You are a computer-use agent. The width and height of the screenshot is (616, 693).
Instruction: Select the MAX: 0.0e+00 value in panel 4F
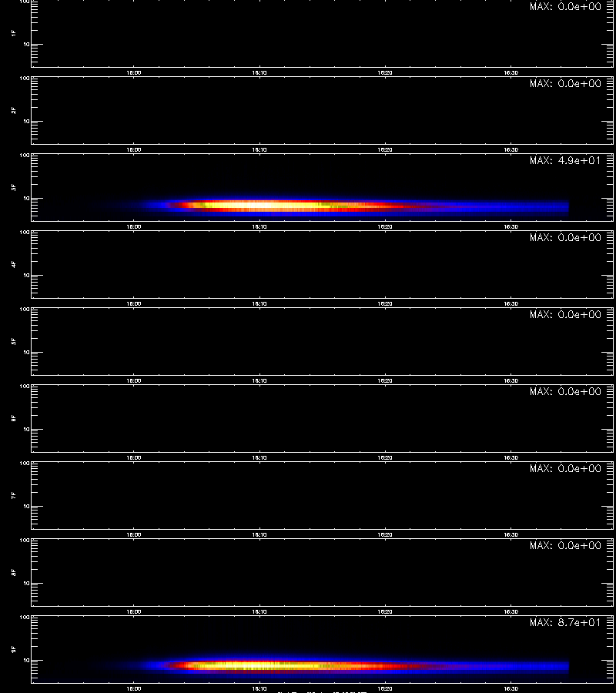[565, 237]
